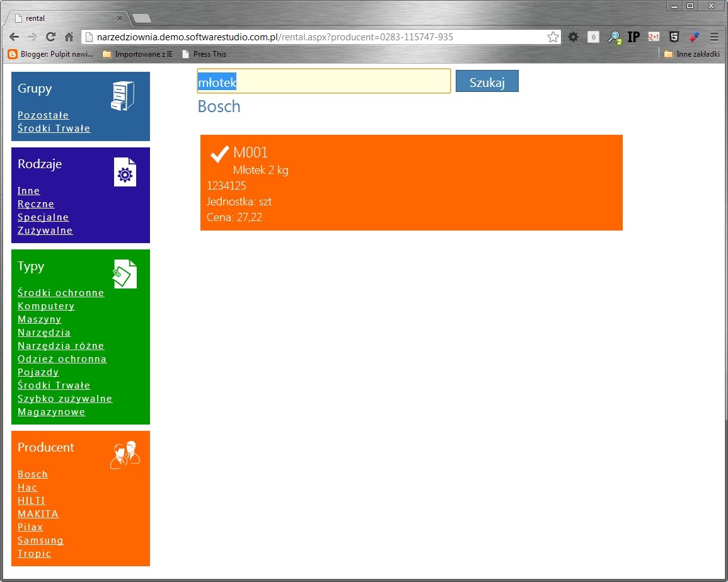Open the IP extension icon
Image resolution: width=728 pixels, height=582 pixels.
click(633, 37)
